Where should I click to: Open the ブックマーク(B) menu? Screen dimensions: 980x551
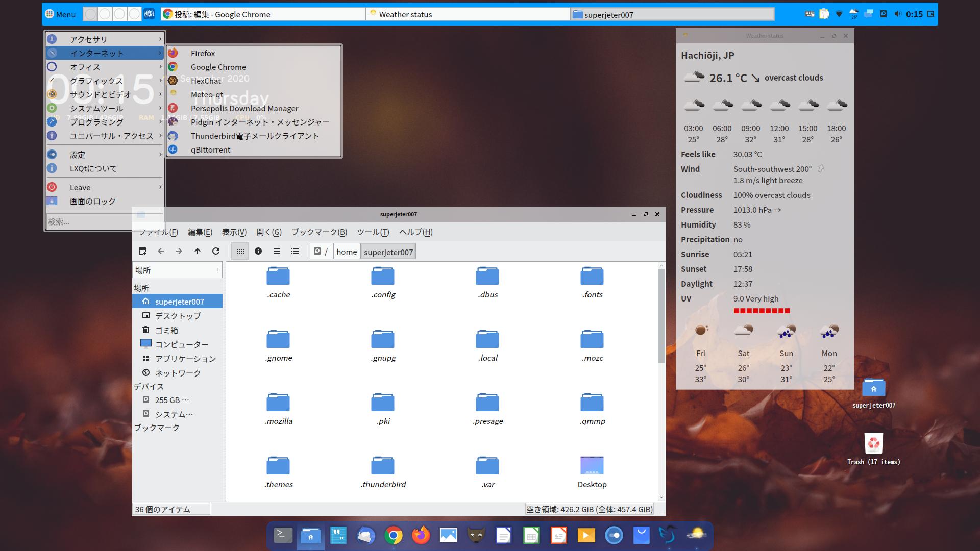(x=319, y=232)
